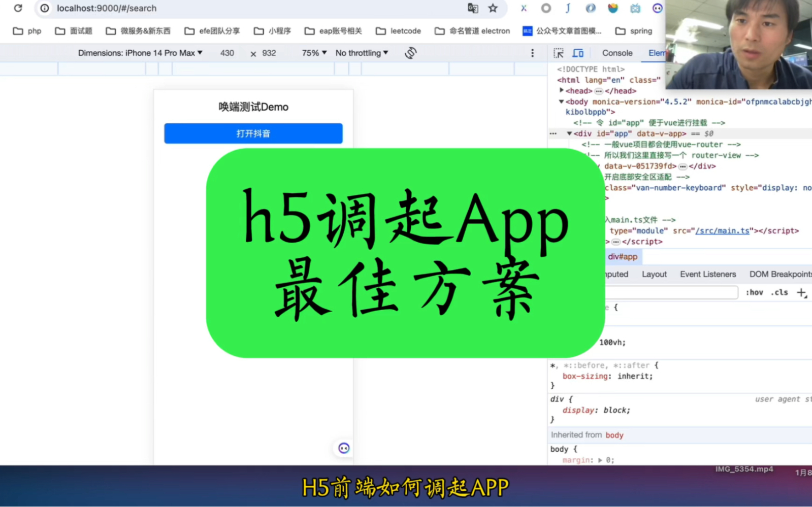Bookmark this page with the star icon
This screenshot has height=507, width=812.
(493, 8)
